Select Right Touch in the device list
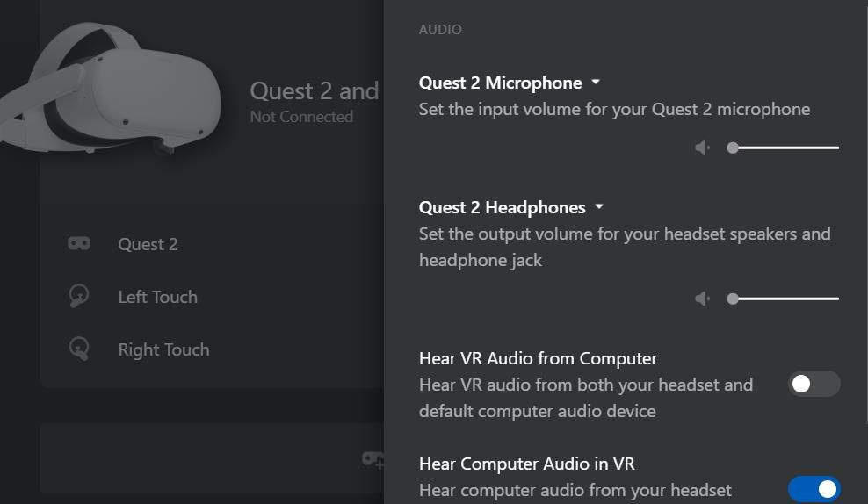The image size is (868, 504). 163,349
